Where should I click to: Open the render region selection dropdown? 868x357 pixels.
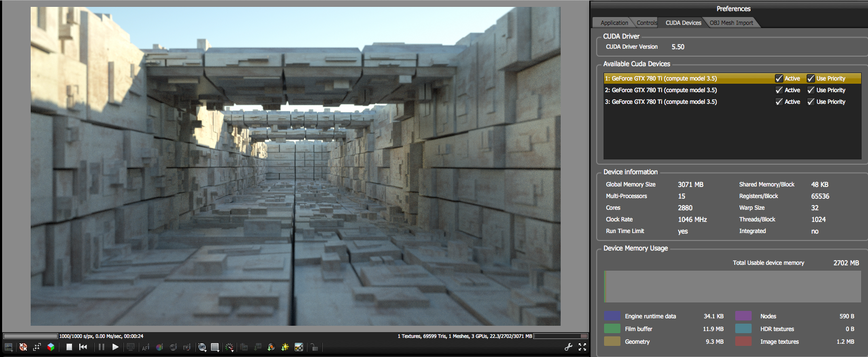215,347
